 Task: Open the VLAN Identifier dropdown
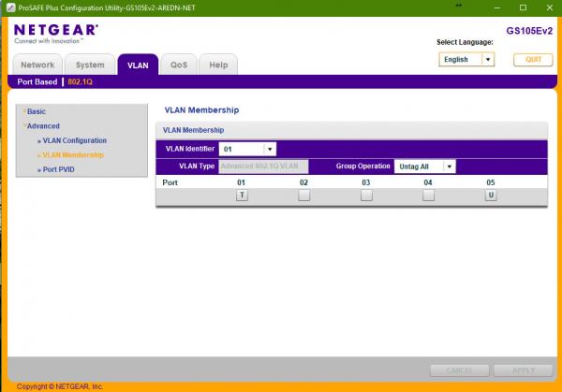(x=247, y=150)
